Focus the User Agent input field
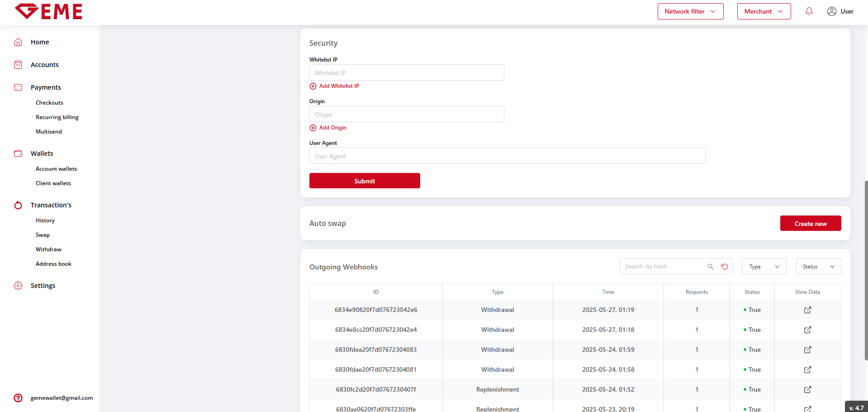Image resolution: width=868 pixels, height=412 pixels. click(507, 156)
